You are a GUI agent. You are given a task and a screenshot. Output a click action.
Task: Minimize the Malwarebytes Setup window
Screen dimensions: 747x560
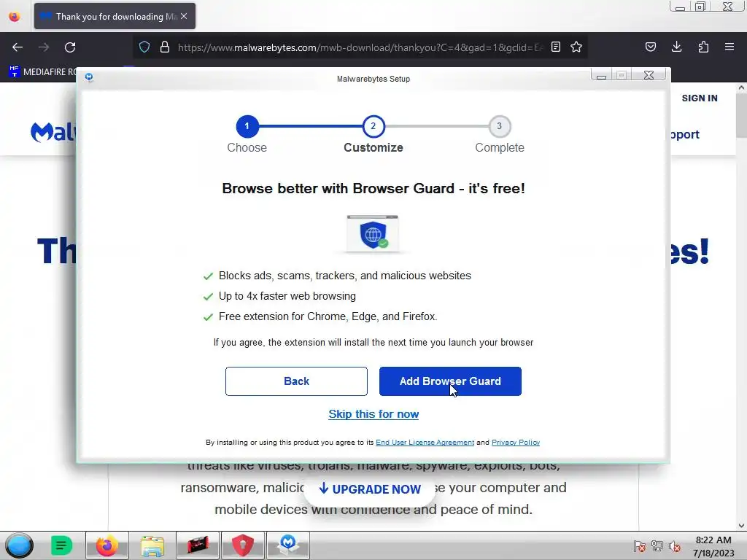click(x=601, y=75)
